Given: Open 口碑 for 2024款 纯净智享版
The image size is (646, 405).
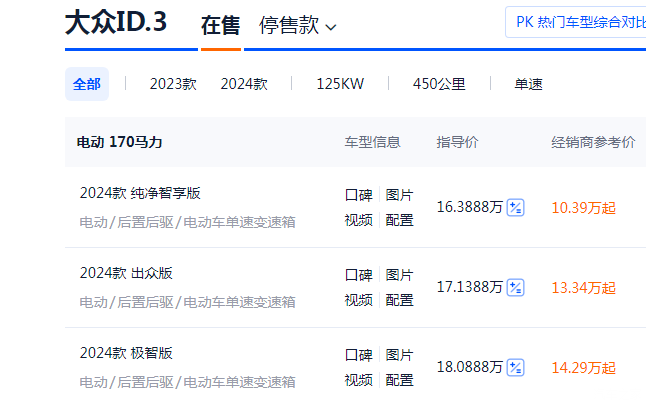Looking at the screenshot, I should coord(359,195).
